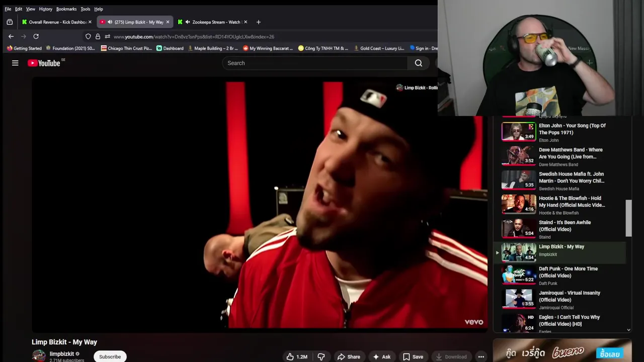Viewport: 644px width, 362px height.
Task: Close the Limp Bizkit My Way tab
Action: (x=168, y=22)
